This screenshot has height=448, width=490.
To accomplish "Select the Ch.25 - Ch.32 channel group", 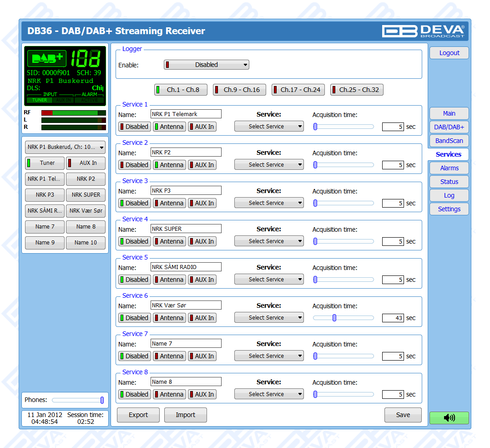I will point(357,90).
